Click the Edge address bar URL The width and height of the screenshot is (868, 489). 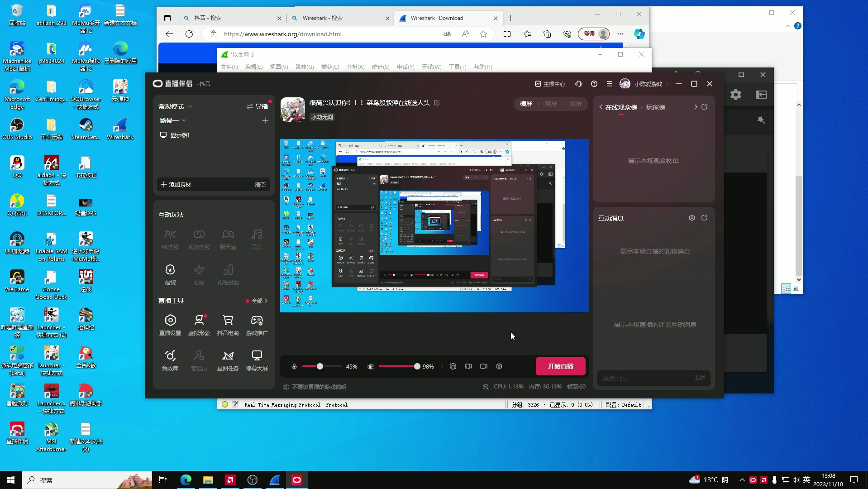click(283, 34)
